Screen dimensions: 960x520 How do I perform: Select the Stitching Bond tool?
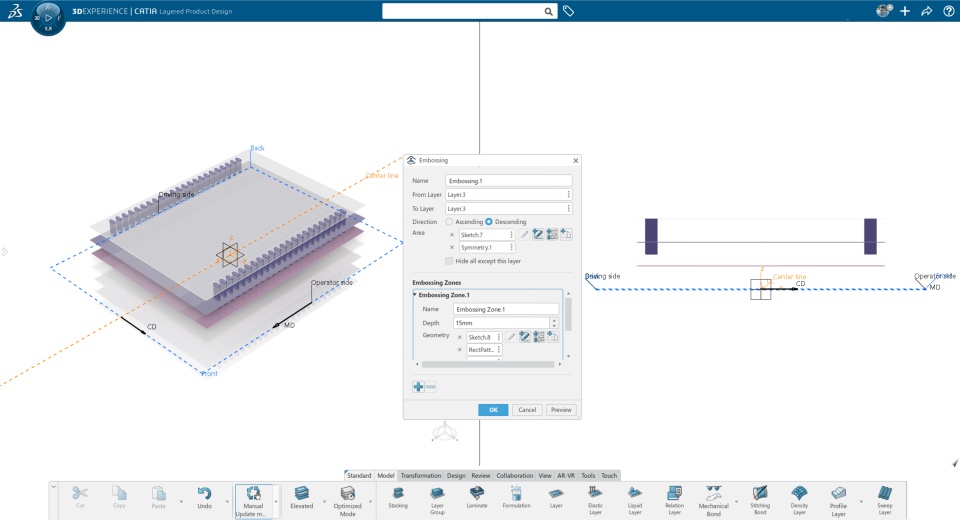tap(760, 500)
